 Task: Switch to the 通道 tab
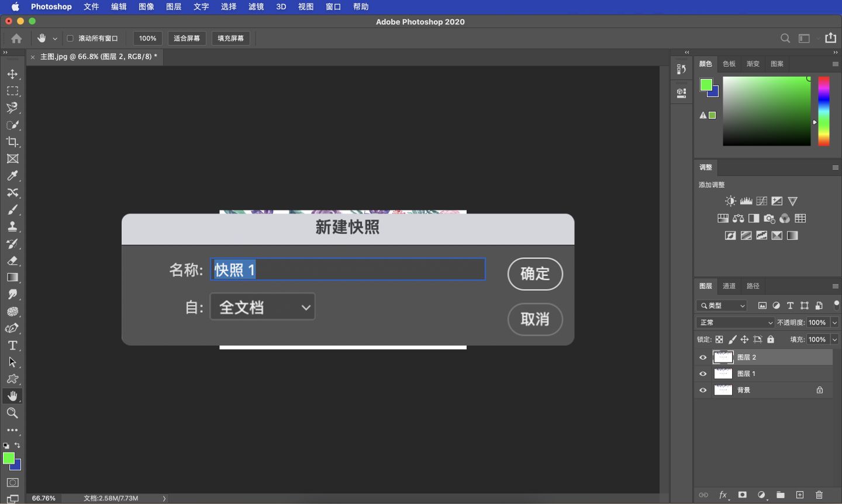tap(728, 286)
